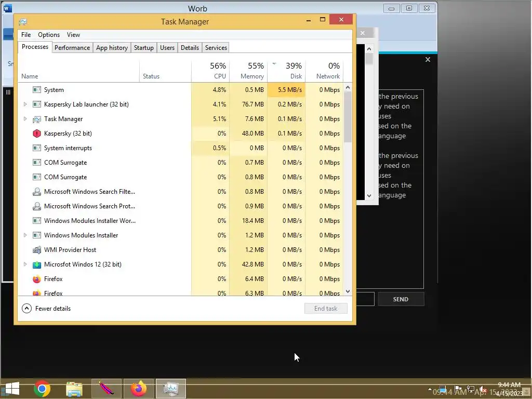Viewport: 532px width, 399px height.
Task: Sort processes by the CPU column
Action: 210,71
